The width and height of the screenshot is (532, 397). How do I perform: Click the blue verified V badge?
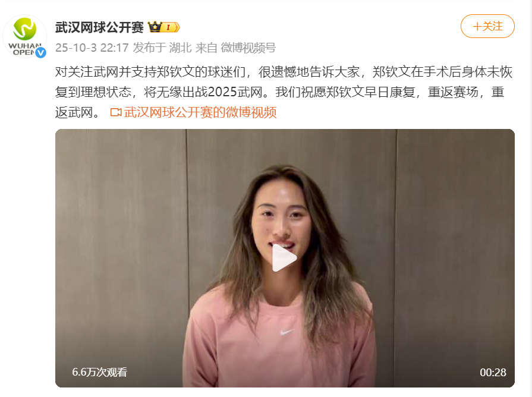(40, 52)
